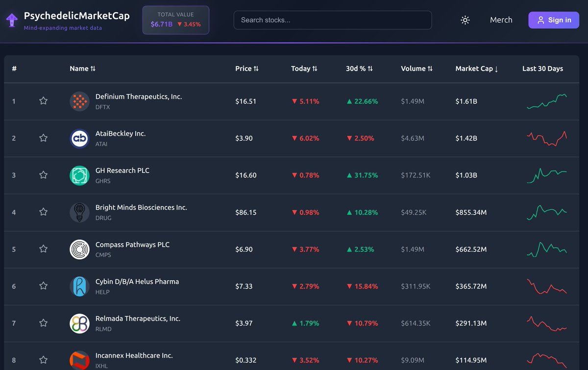588x370 pixels.
Task: Star Incannex Healthcare as favorite
Action: [43, 360]
